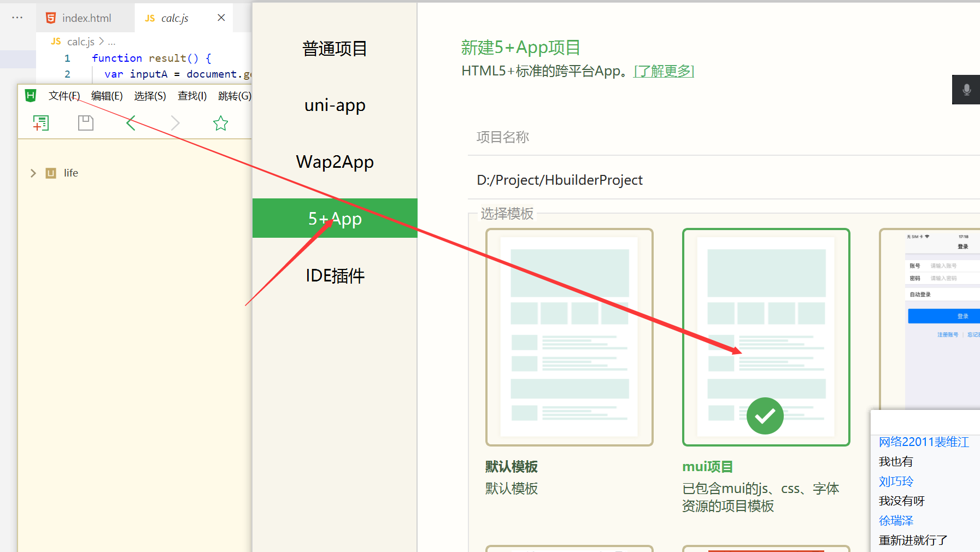980x552 pixels.
Task: Click the 刘巧玲 chat name
Action: click(x=896, y=481)
